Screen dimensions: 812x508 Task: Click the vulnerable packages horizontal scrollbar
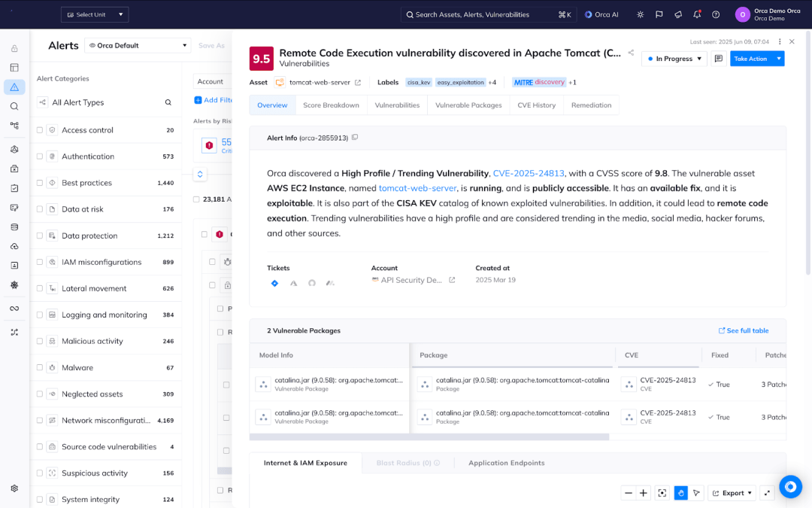[429, 437]
